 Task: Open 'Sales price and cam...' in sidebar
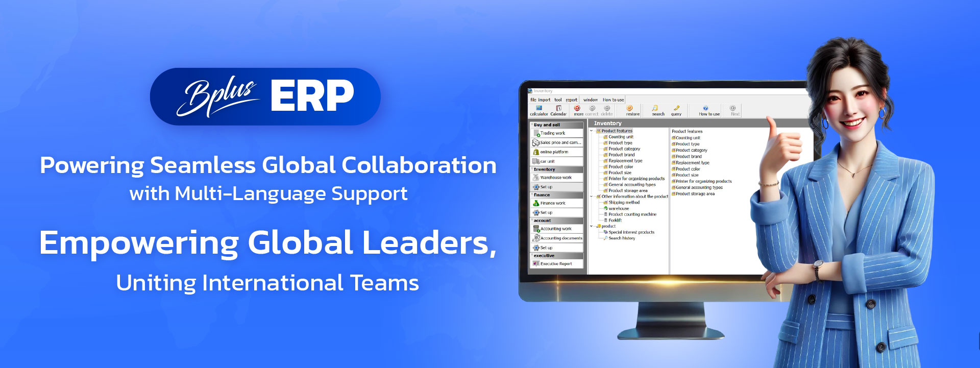pyautogui.click(x=557, y=143)
